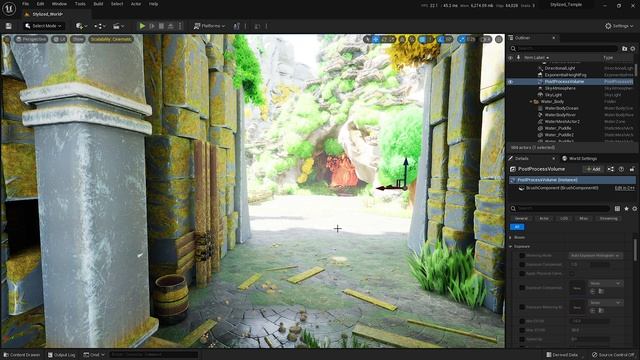Click the Outliner search field
The width and height of the screenshot is (640, 360).
(564, 49)
